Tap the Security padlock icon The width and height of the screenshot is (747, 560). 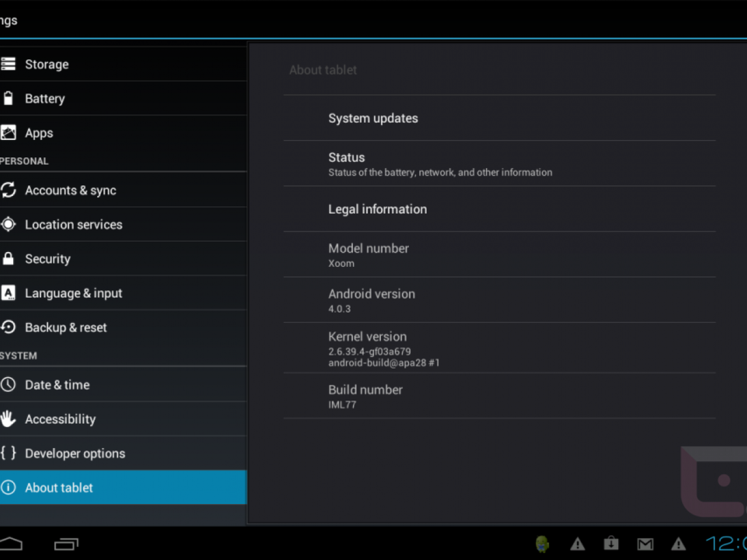[8, 259]
